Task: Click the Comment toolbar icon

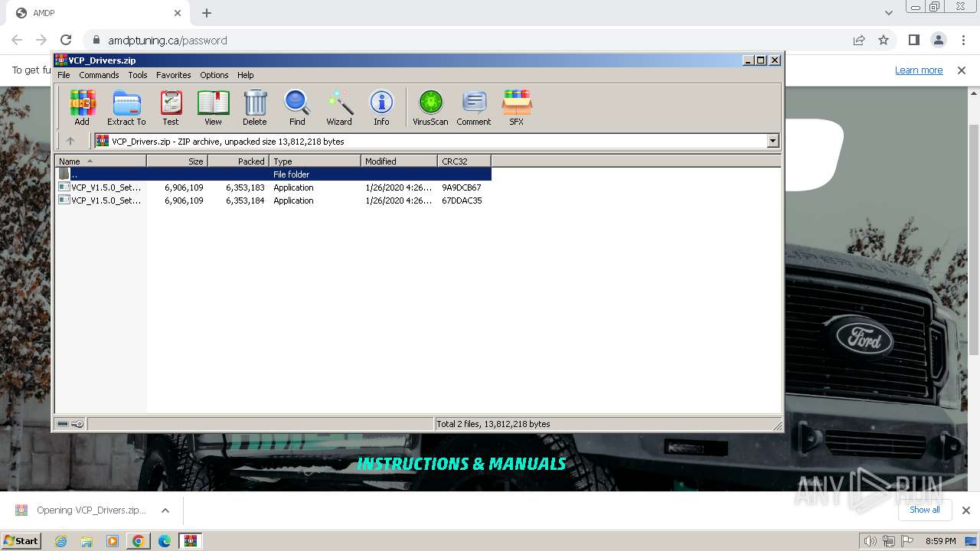Action: (x=474, y=107)
